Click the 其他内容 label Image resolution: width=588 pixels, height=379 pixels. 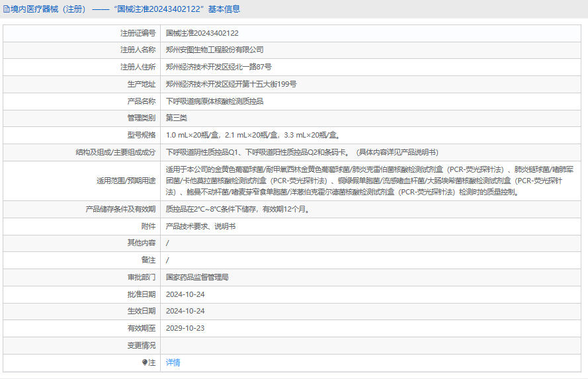pyautogui.click(x=142, y=243)
